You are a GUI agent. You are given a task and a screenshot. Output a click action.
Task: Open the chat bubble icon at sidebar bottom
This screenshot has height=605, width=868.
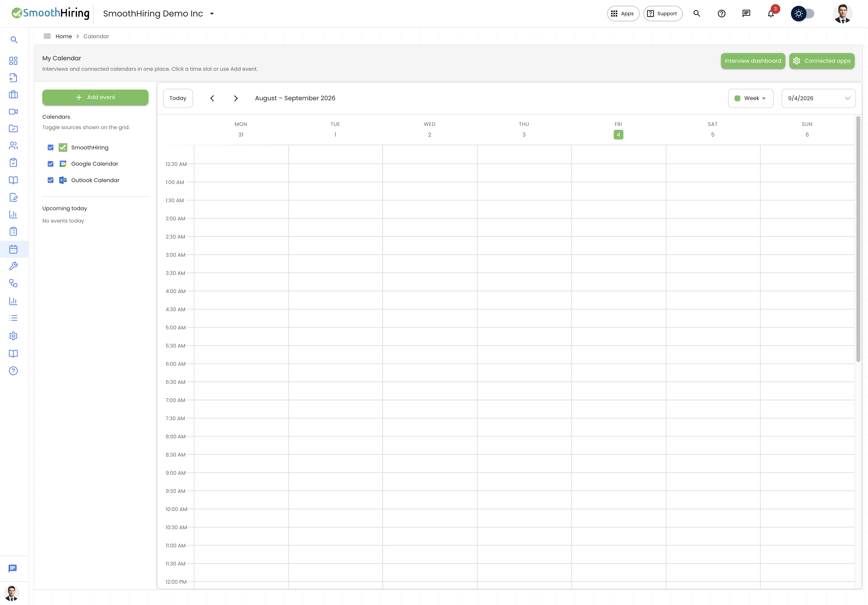click(13, 568)
